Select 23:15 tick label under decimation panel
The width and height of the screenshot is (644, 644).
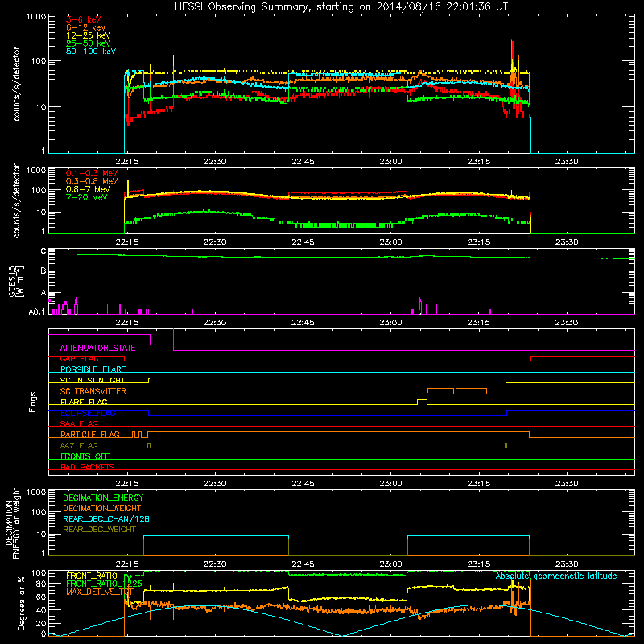point(478,564)
